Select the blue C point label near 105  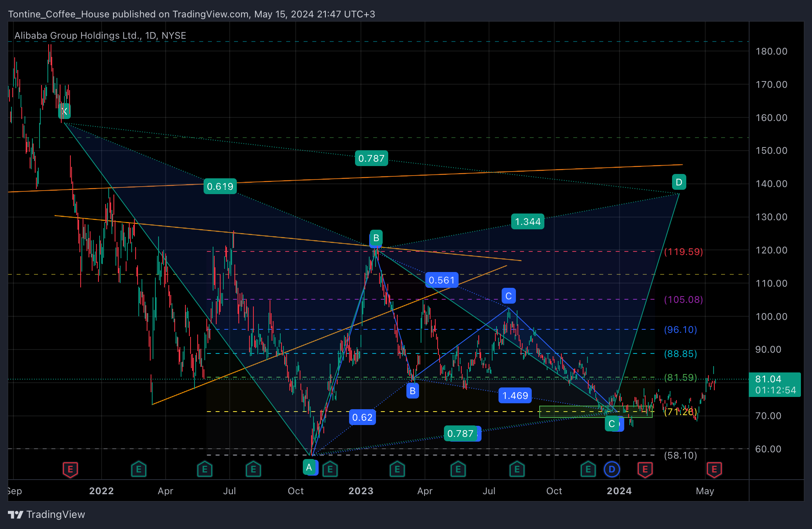[x=509, y=296]
